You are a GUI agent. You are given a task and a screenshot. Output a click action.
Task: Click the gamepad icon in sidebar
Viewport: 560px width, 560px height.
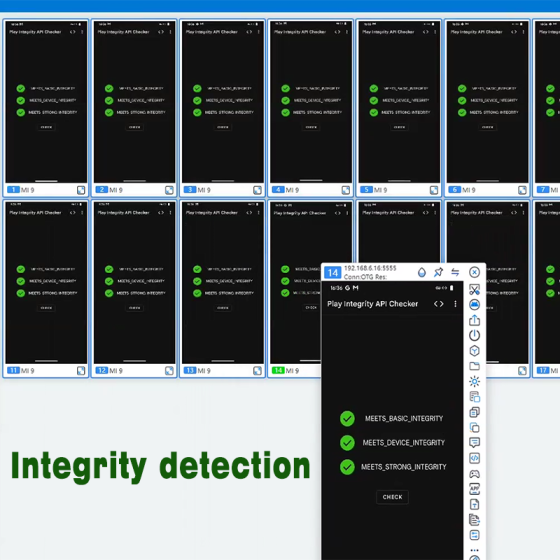[x=474, y=474]
